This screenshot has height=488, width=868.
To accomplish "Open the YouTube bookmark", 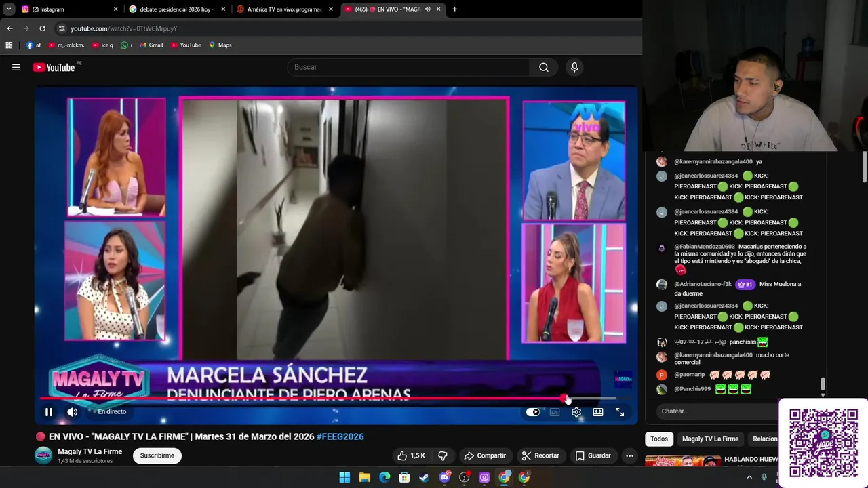I will click(x=186, y=45).
